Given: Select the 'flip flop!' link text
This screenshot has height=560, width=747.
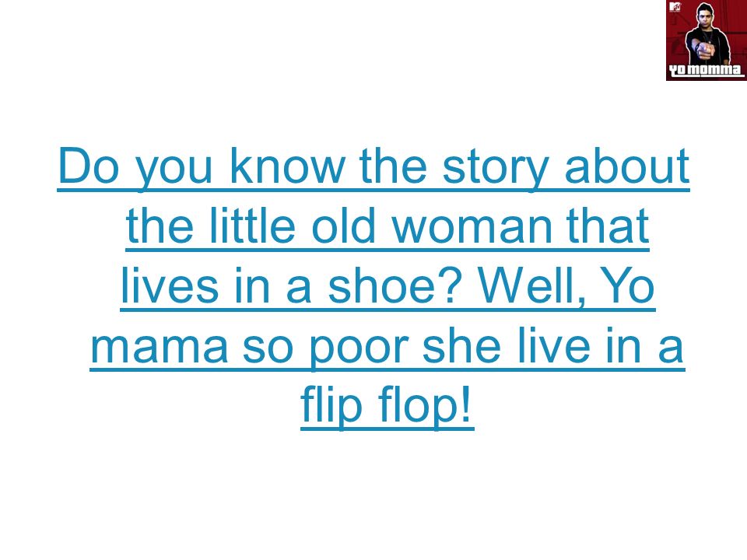Looking at the screenshot, I should click(388, 406).
